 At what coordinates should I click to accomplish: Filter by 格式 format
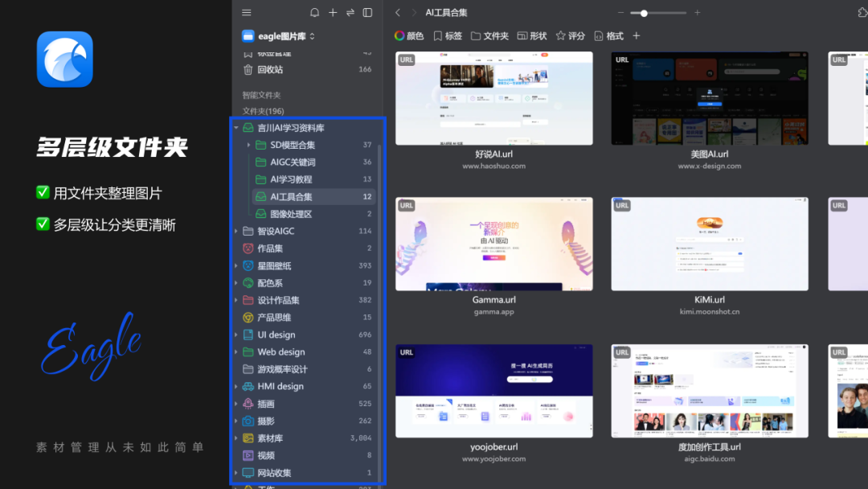pos(608,36)
